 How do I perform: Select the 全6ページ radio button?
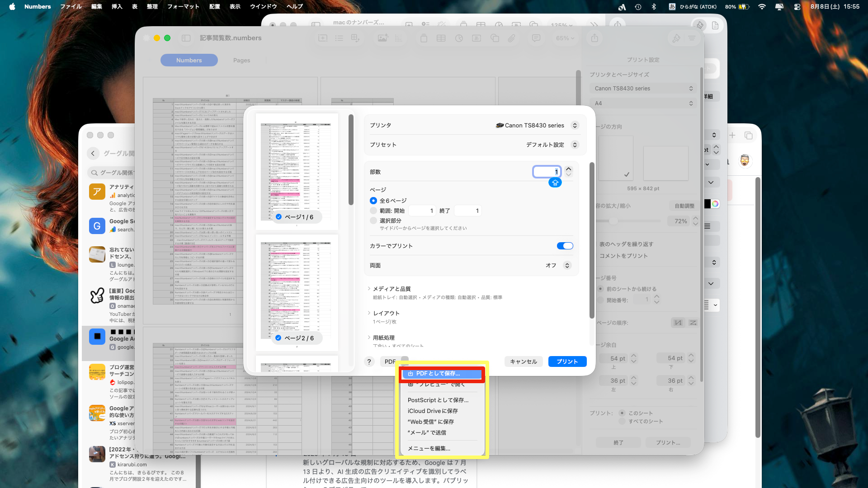coord(373,201)
